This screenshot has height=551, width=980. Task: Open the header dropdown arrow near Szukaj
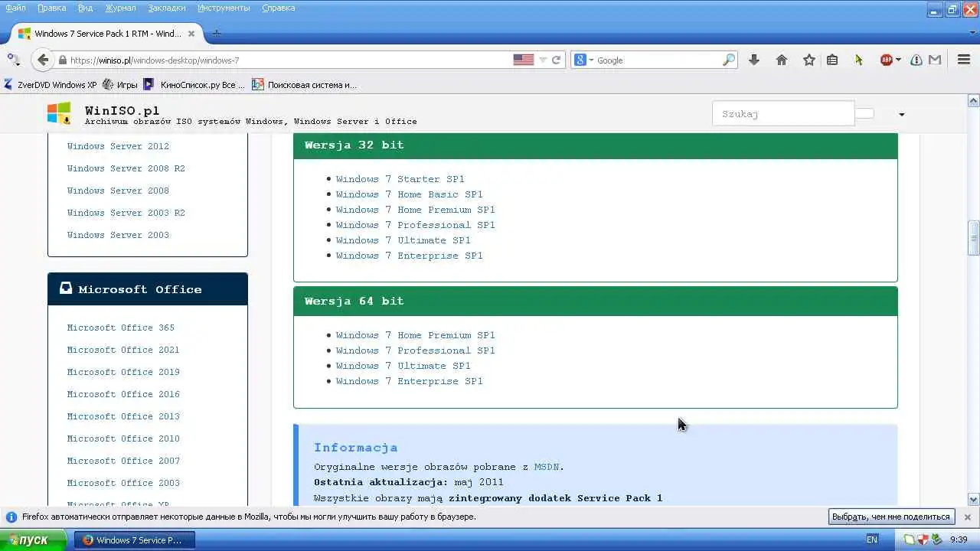point(901,115)
